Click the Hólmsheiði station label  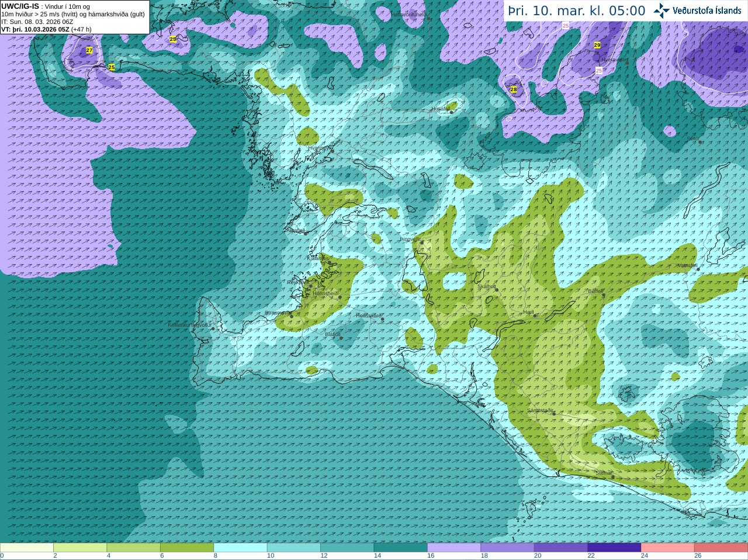pos(325,293)
